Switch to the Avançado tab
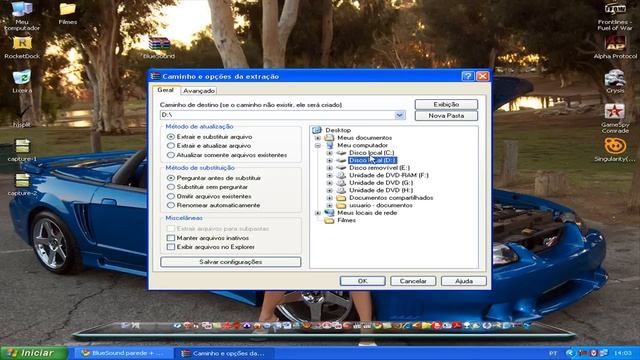640x360 pixels. point(199,91)
